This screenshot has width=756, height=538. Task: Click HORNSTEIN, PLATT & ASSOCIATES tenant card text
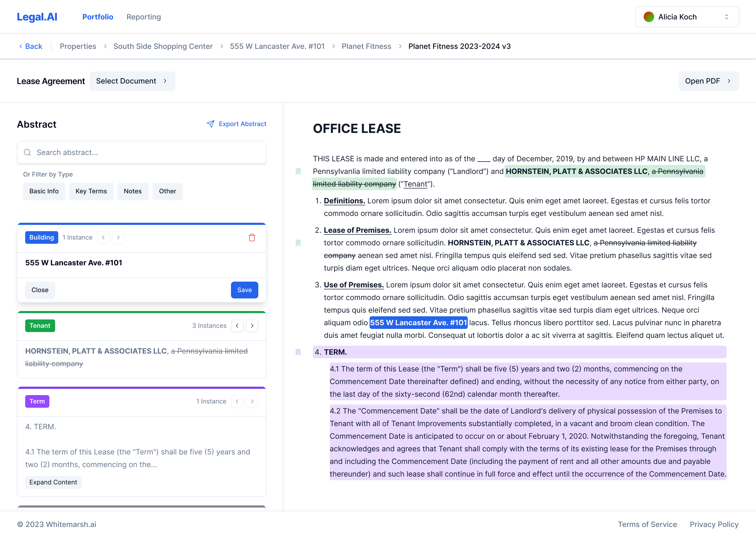pyautogui.click(x=136, y=358)
